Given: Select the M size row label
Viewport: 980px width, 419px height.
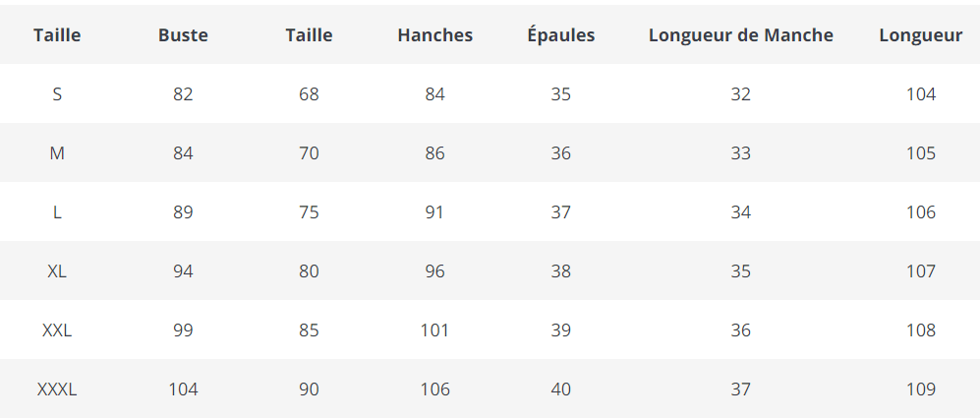Looking at the screenshot, I should 57,153.
